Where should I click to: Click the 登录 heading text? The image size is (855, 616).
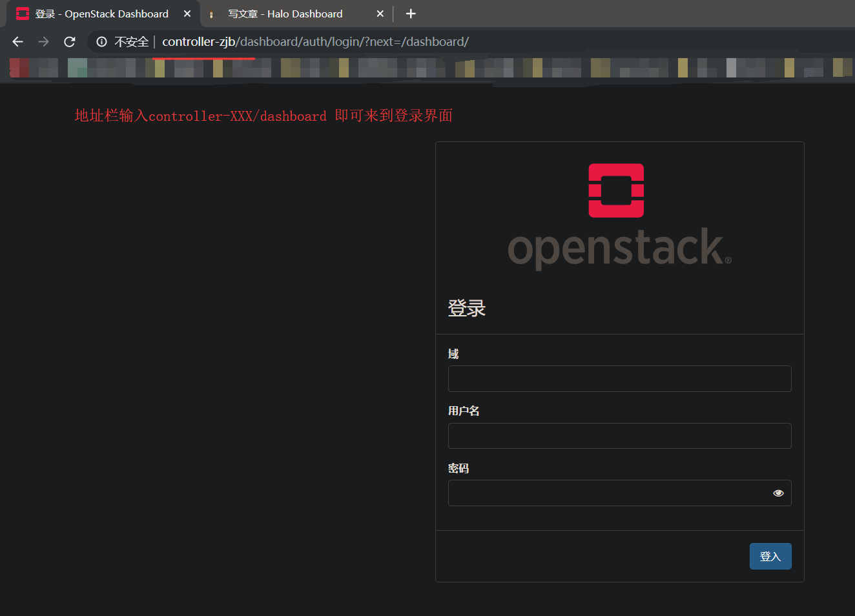tap(467, 308)
